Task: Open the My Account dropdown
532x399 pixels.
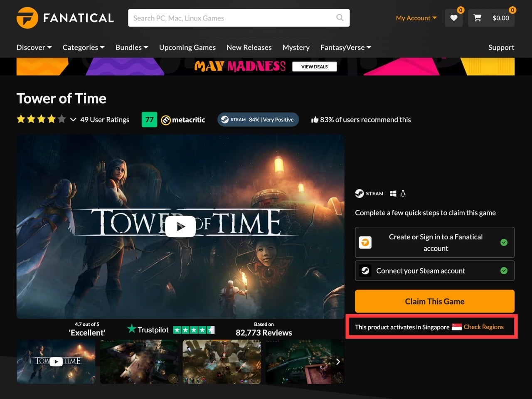Action: tap(416, 18)
